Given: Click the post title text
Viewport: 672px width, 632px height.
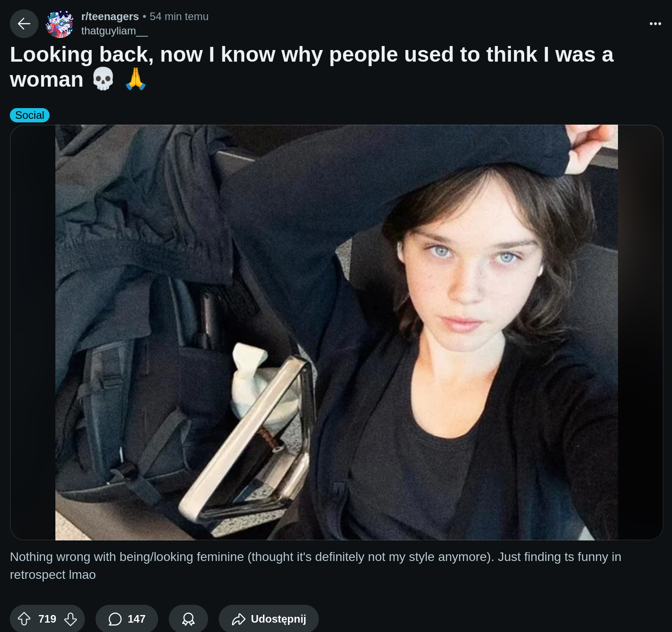Looking at the screenshot, I should pos(312,67).
